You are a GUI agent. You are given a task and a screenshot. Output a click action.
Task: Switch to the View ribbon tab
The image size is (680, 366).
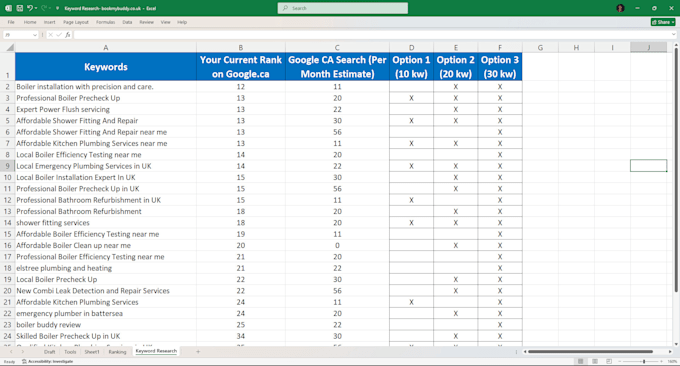pyautogui.click(x=166, y=22)
